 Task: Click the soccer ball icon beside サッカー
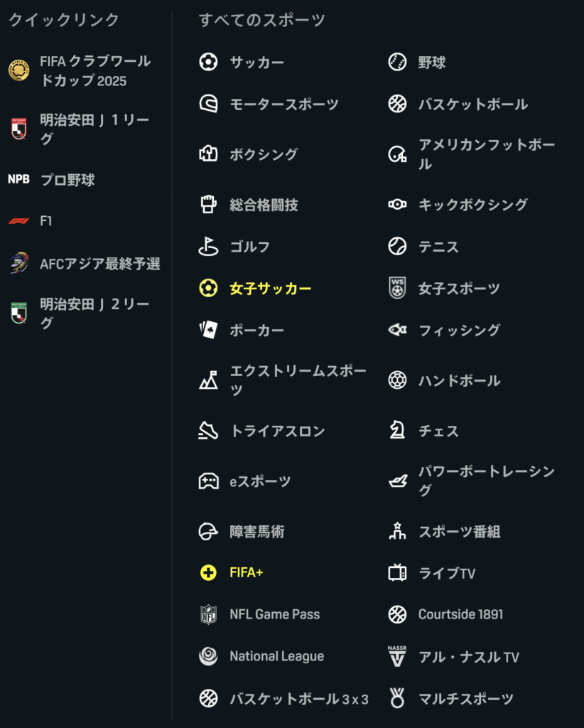click(x=208, y=62)
